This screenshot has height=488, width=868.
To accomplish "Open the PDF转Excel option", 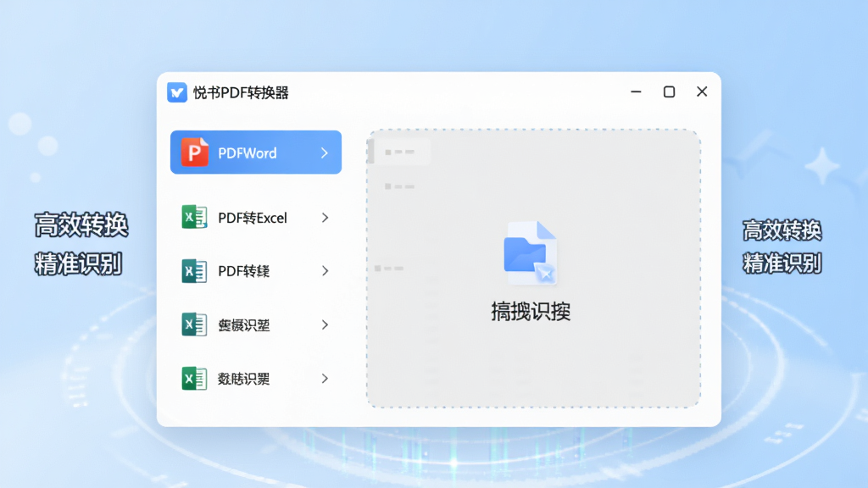I will pyautogui.click(x=256, y=218).
